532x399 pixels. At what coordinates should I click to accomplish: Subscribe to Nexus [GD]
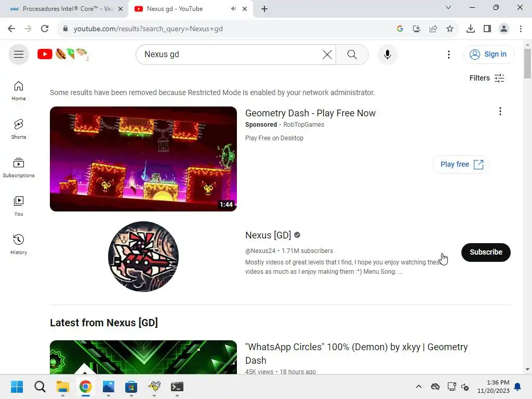click(486, 252)
